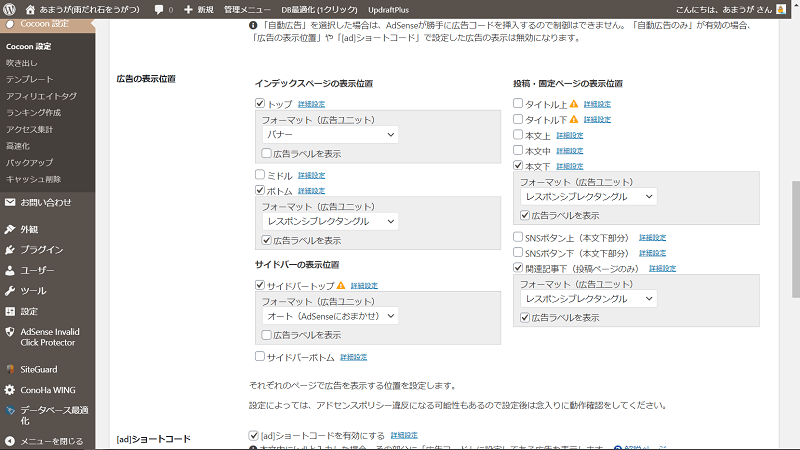Image resolution: width=800 pixels, height=450 pixels.
Task: Open プラグイン via its plug icon
Action: [10, 250]
